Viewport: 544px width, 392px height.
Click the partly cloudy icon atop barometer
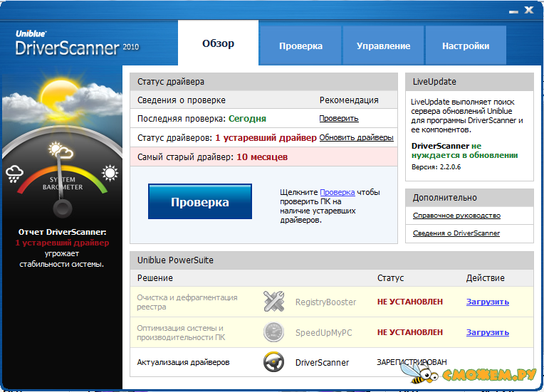tap(61, 149)
